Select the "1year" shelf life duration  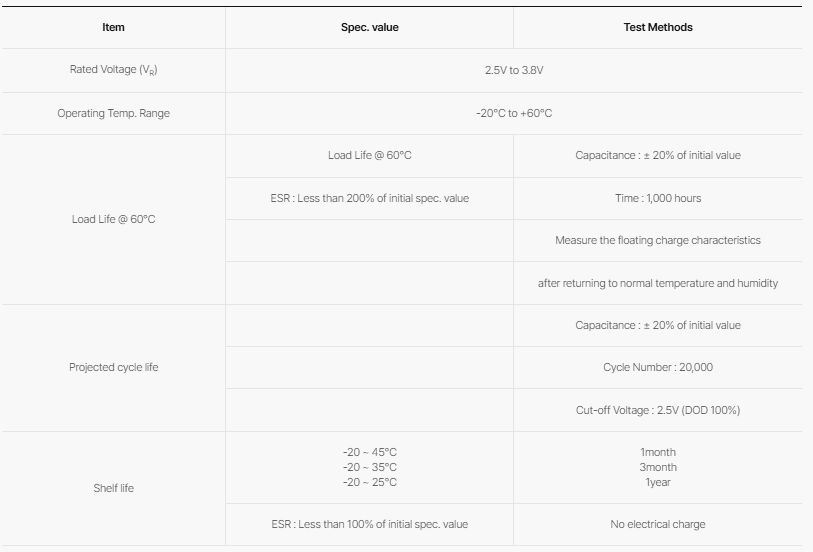(x=657, y=482)
